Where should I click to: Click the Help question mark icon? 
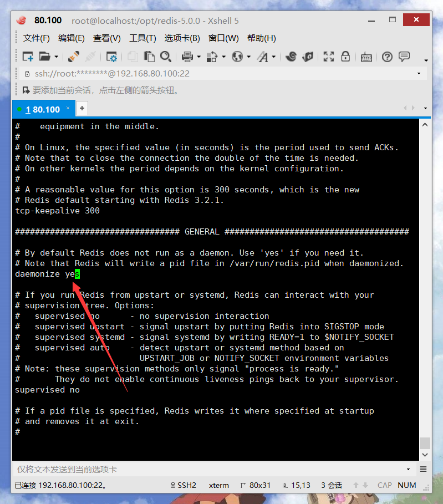[x=387, y=57]
